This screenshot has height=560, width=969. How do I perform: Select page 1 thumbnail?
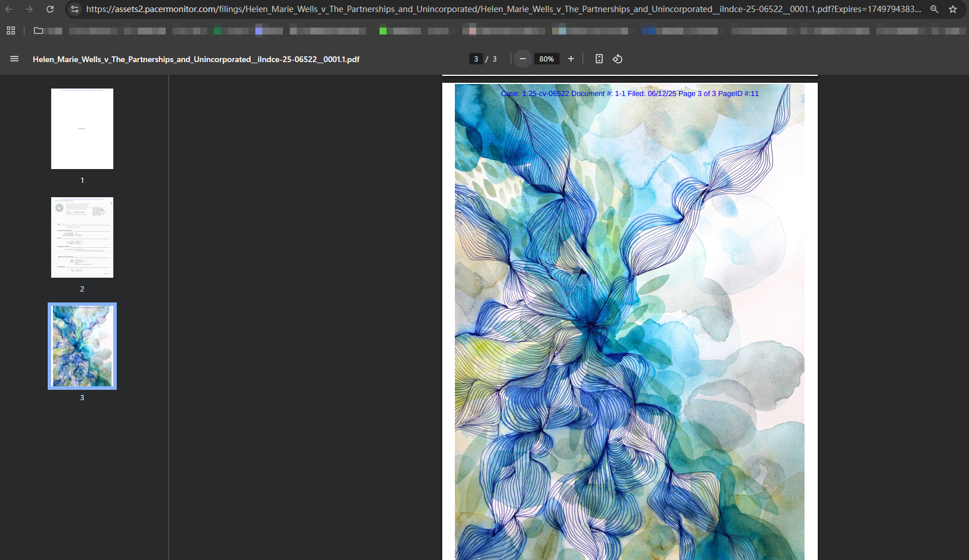click(82, 129)
